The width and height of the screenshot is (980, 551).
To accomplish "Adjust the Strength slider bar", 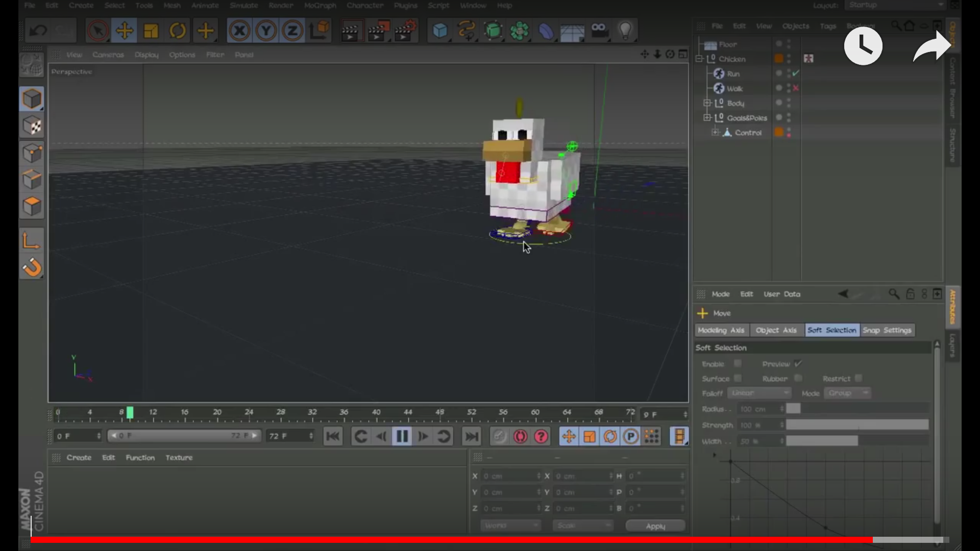I will point(857,425).
